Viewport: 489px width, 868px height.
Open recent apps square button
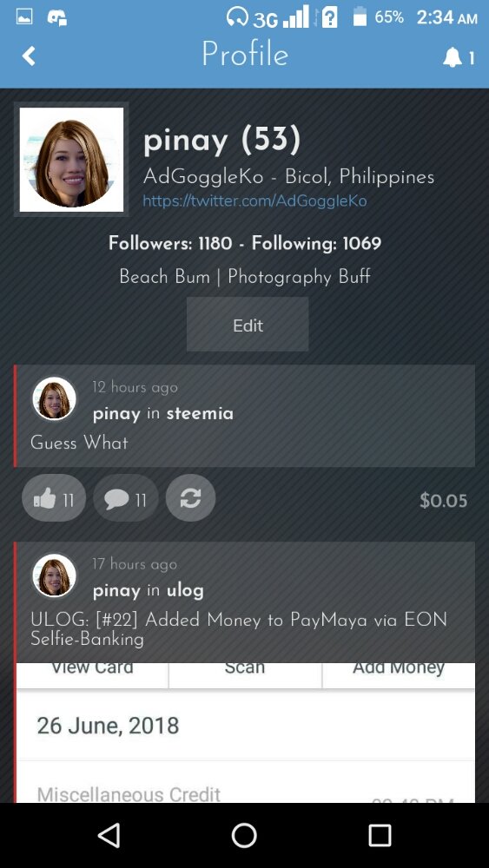[x=380, y=835]
